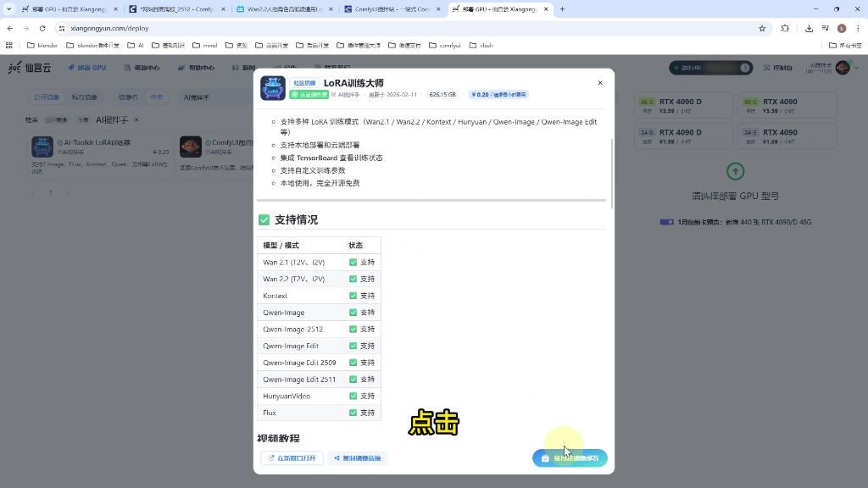Click the January new-card notice banner
The image size is (868, 488).
[736, 222]
